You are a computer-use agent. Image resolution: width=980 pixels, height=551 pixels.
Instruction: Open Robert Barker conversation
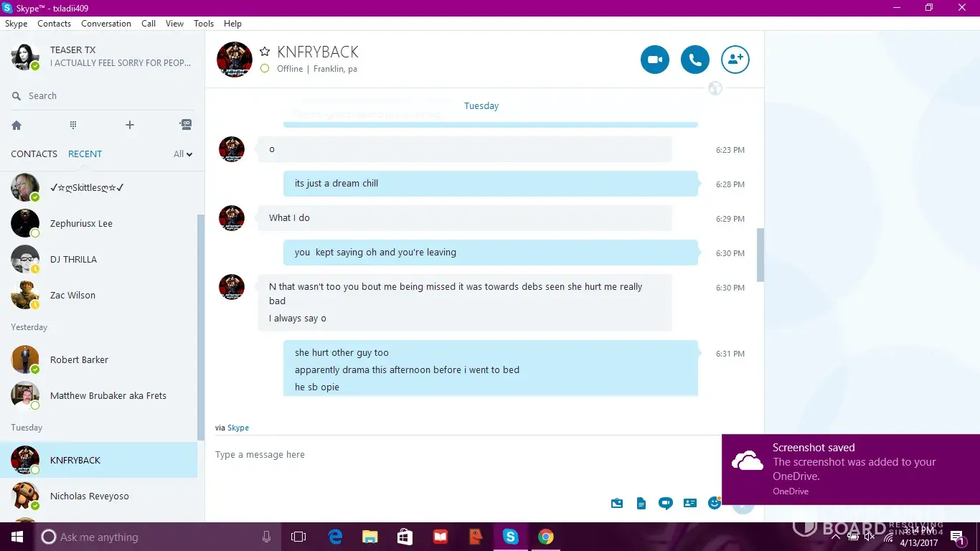[x=99, y=360]
